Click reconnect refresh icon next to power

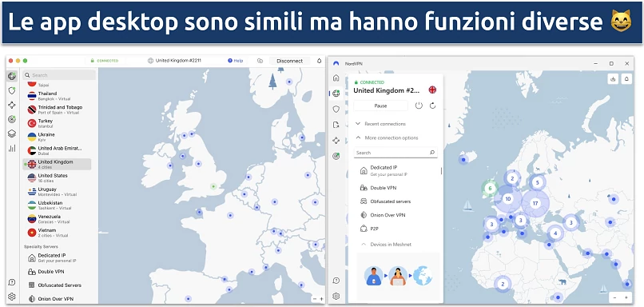coord(432,106)
